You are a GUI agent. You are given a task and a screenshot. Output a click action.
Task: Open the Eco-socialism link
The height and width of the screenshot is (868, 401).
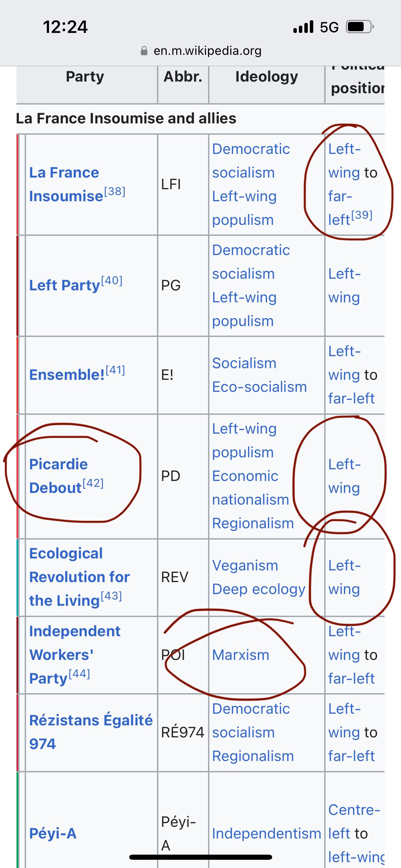pyautogui.click(x=259, y=387)
